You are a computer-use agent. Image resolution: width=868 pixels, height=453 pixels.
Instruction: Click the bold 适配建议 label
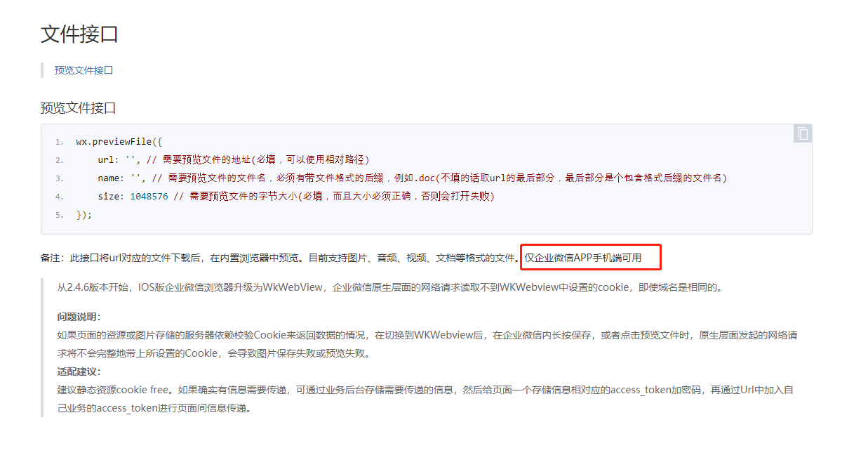(x=79, y=372)
